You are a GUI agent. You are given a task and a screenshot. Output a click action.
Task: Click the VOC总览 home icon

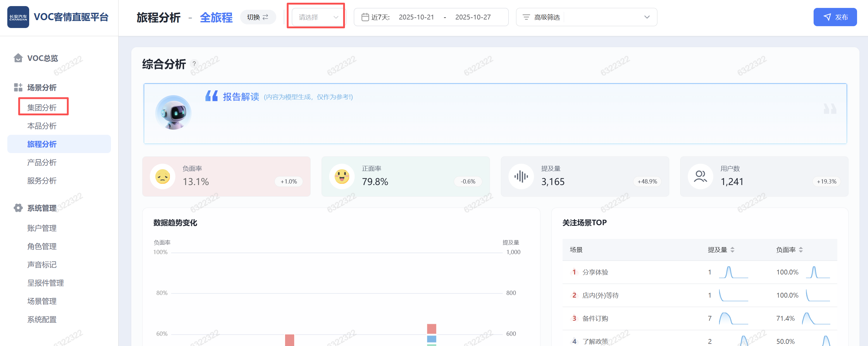point(18,58)
